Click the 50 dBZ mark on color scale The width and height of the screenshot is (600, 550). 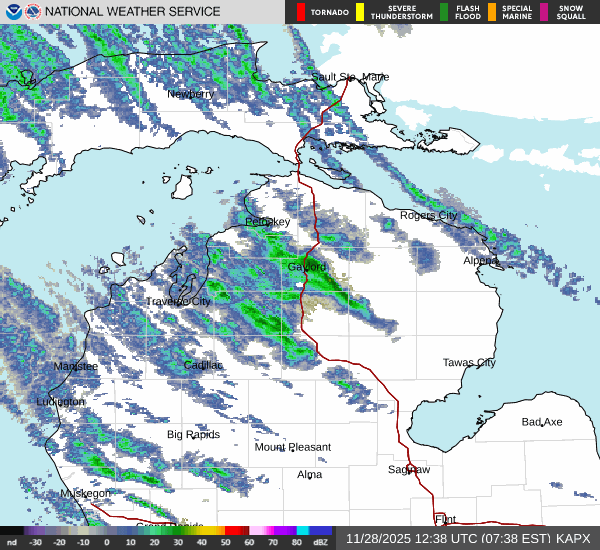pos(223,541)
